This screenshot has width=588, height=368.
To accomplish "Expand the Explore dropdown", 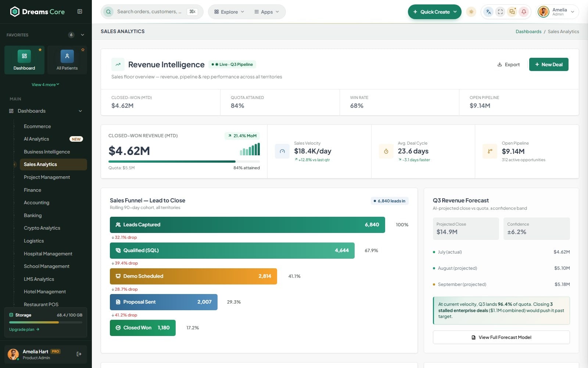I will (229, 12).
